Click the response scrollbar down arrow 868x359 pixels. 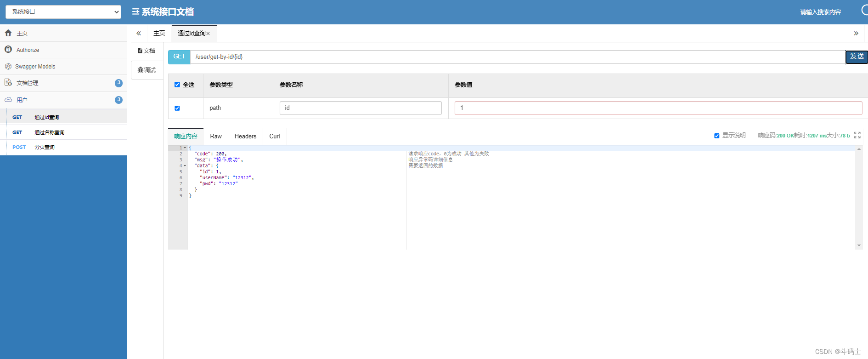859,245
